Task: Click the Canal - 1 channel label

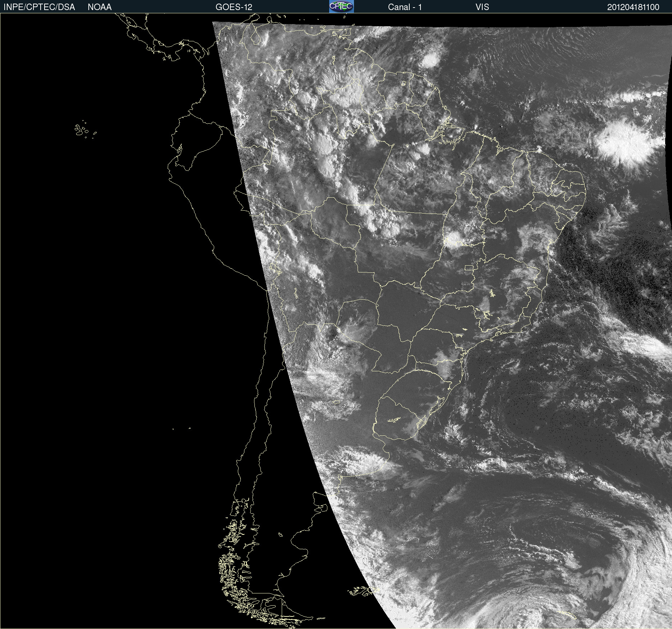Action: coord(405,7)
